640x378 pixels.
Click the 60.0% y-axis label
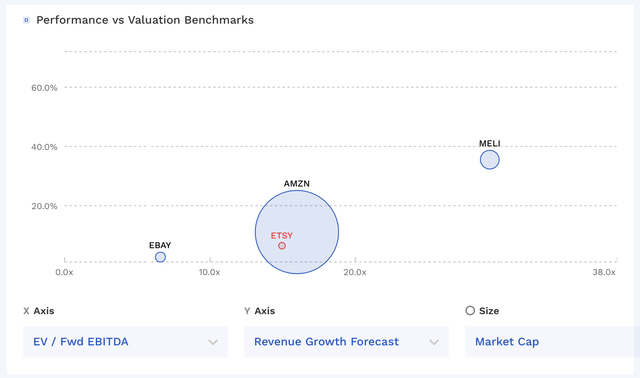pyautogui.click(x=44, y=88)
